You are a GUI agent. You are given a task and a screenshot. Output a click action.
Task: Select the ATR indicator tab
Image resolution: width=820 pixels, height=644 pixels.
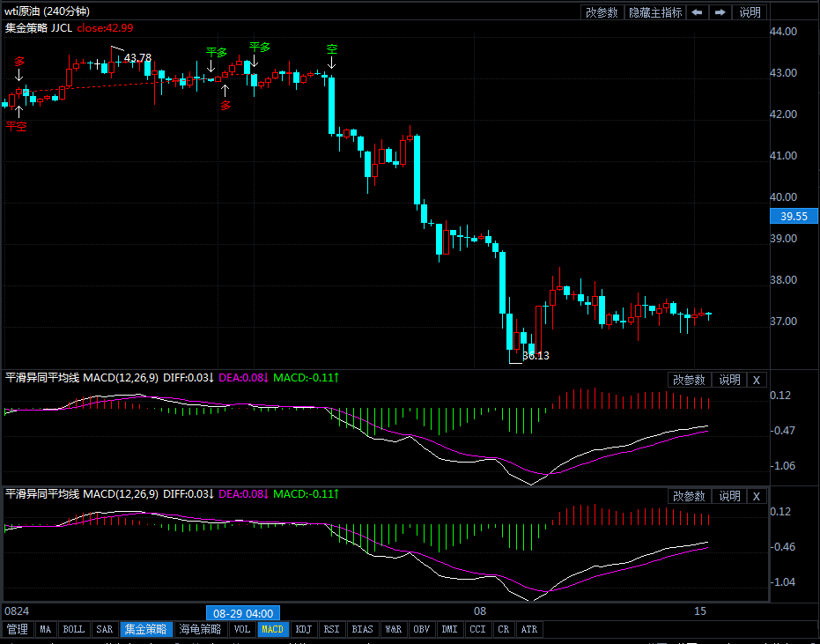528,629
